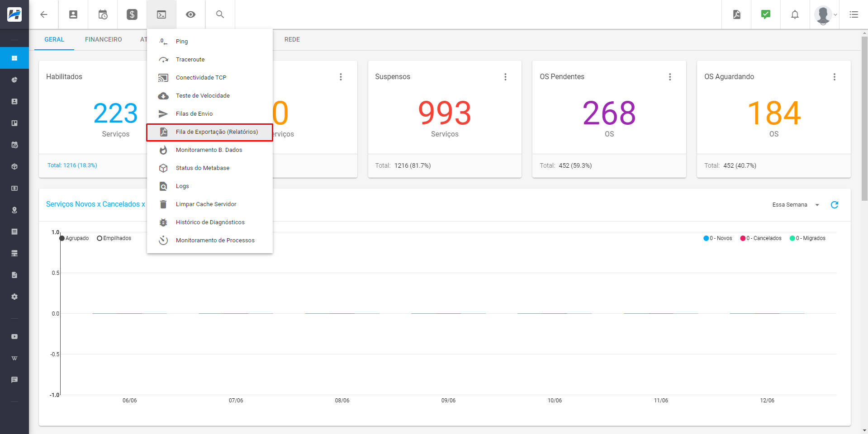
Task: Choose Teste de Velocidade
Action: click(210, 96)
